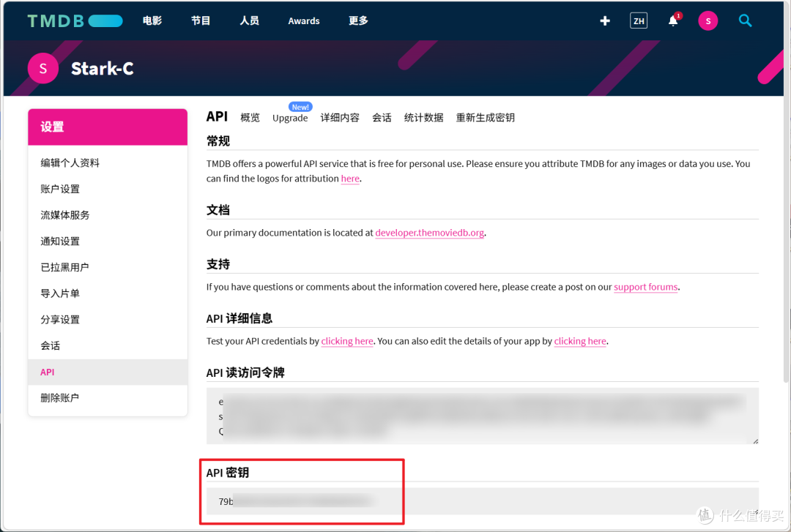Click the API 读访问令牌 text box
Viewport: 791px width, 532px height.
[482, 416]
